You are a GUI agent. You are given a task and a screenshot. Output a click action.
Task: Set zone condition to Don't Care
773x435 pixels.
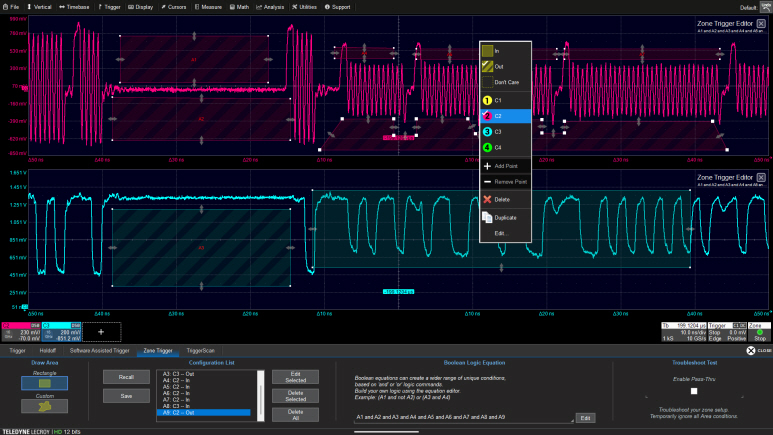[505, 82]
